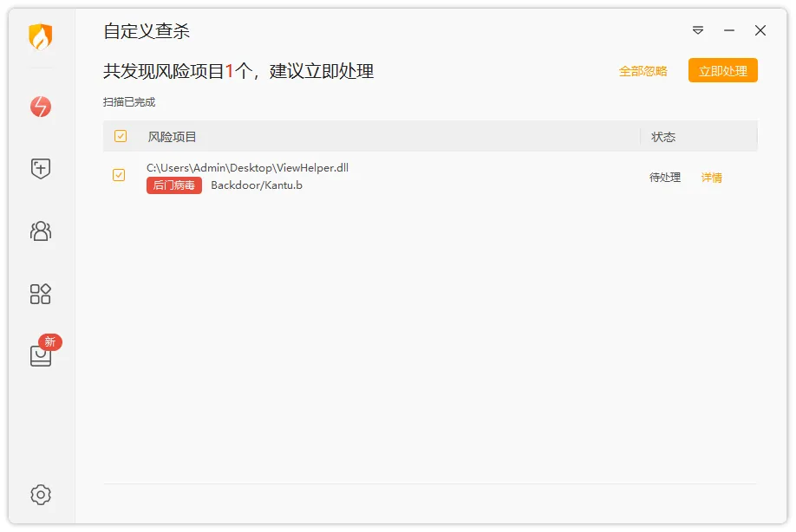This screenshot has width=796, height=532.
Task: Click the 待处理 status text
Action: tap(665, 178)
